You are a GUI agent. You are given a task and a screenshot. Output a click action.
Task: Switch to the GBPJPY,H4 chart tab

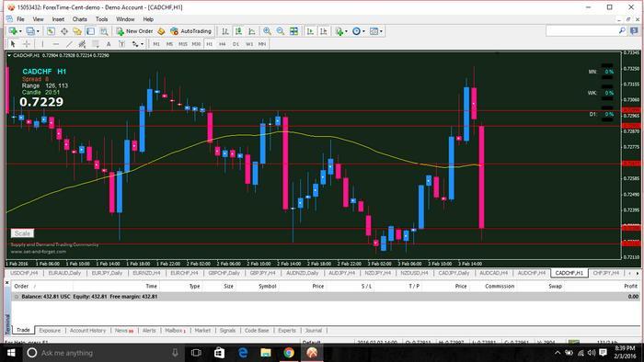coord(263,273)
